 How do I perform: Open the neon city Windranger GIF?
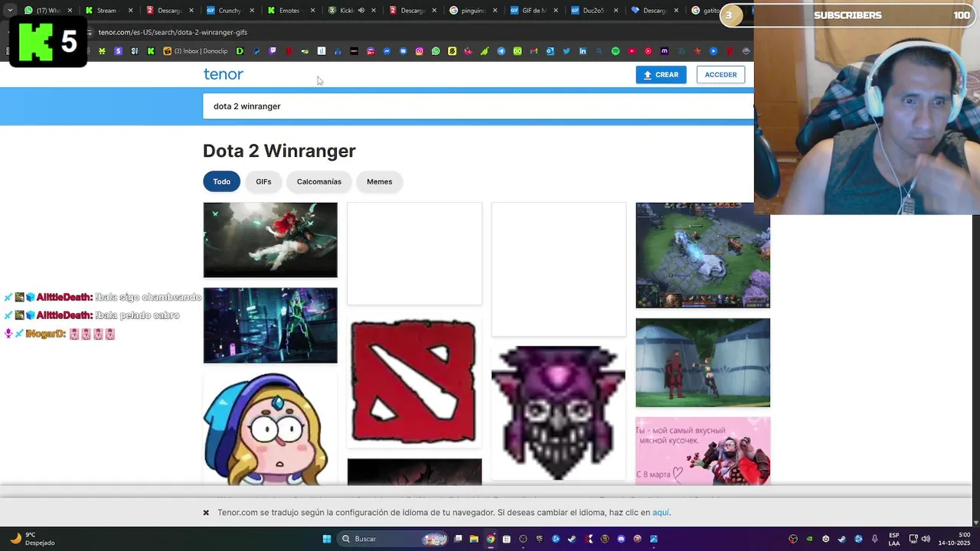point(270,325)
